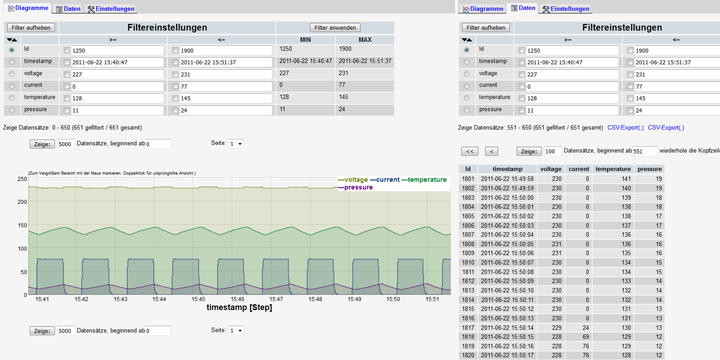Click the chart icon on left Diagramme tab
Screen dimensions: 720x360
[11, 8]
